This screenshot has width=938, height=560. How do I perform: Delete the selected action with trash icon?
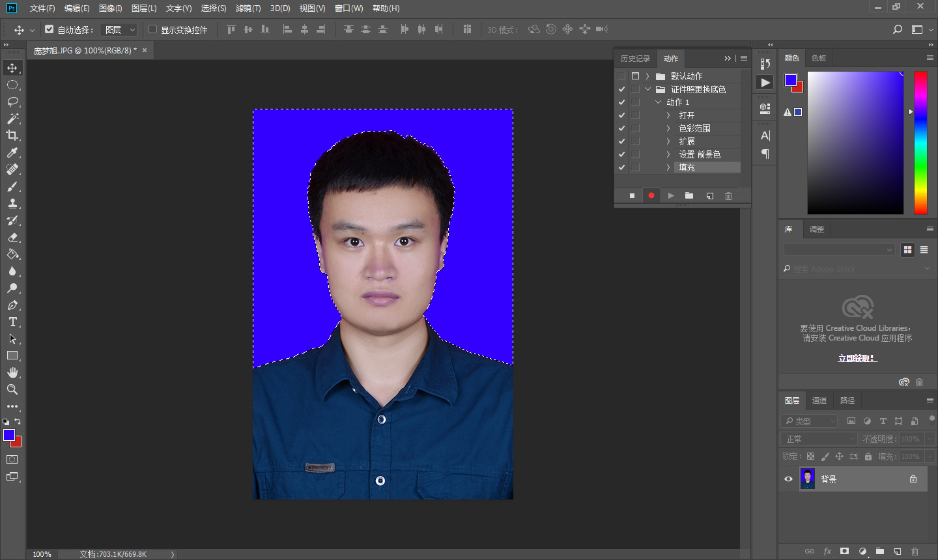click(x=728, y=195)
